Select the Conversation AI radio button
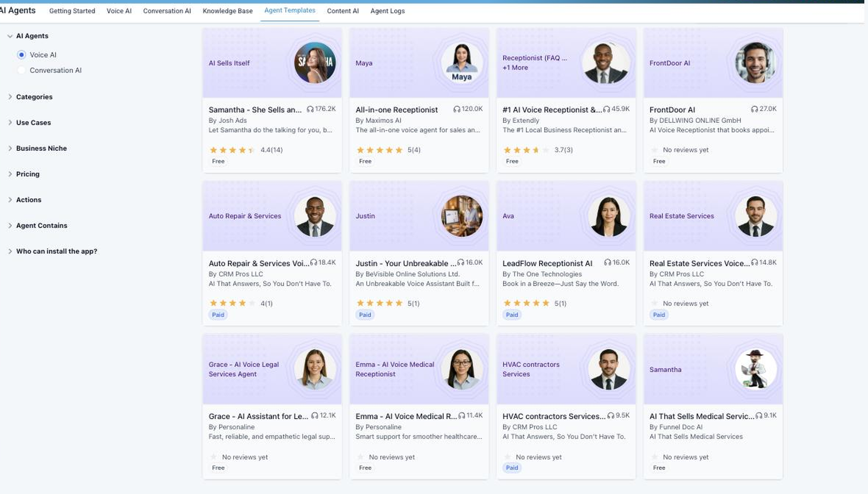The width and height of the screenshot is (868, 494). [21, 70]
